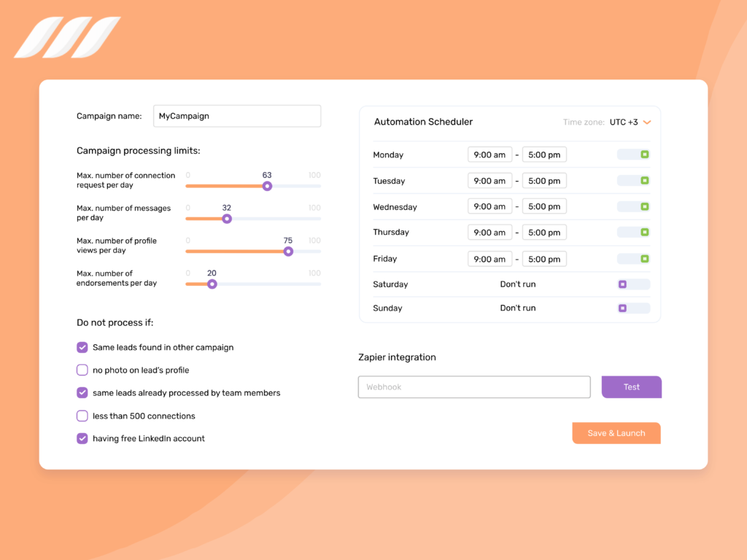
Task: Disable the Wednesday schedule switch
Action: pos(633,206)
